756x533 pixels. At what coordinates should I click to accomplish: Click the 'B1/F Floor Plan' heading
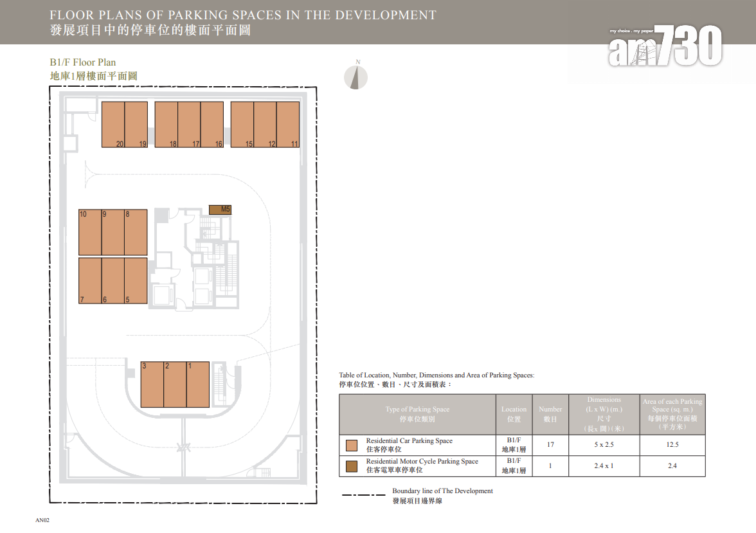[83, 62]
